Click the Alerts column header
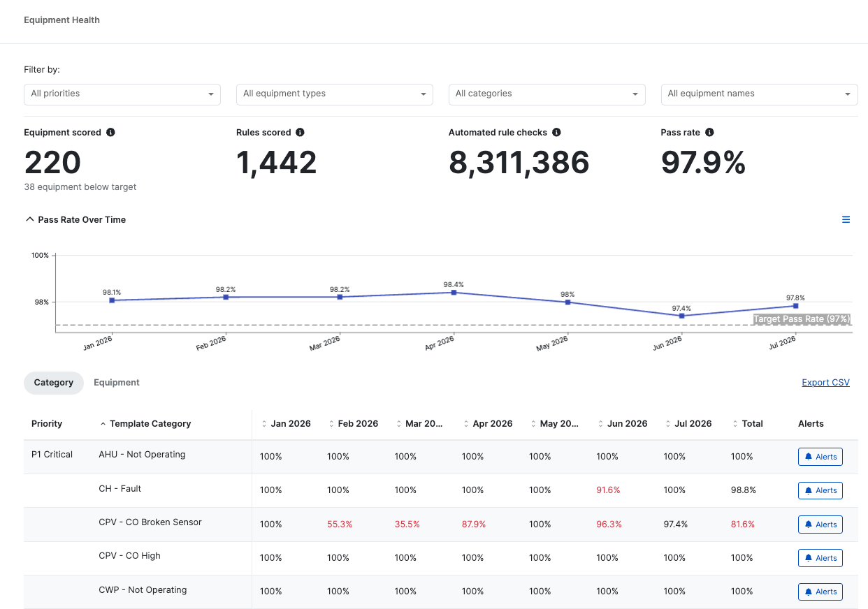This screenshot has width=868, height=609. 811,423
